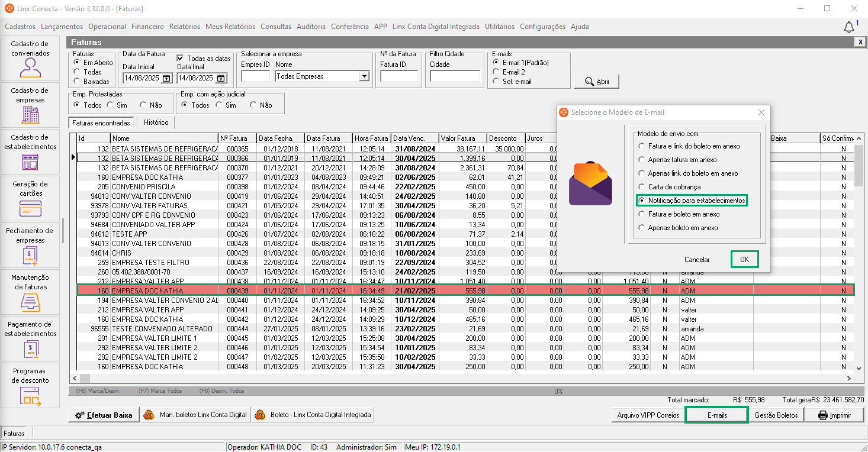Open the Data final calendar picker
868x452 pixels.
click(221, 78)
